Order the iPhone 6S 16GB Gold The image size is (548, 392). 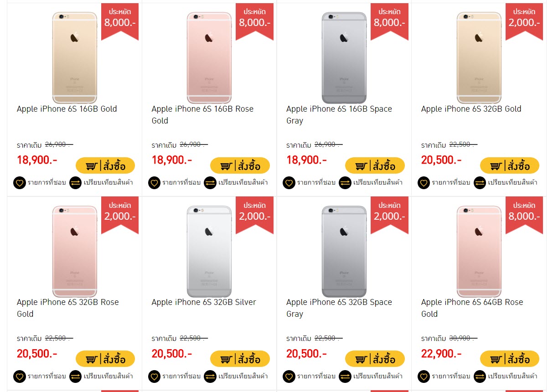(x=105, y=165)
